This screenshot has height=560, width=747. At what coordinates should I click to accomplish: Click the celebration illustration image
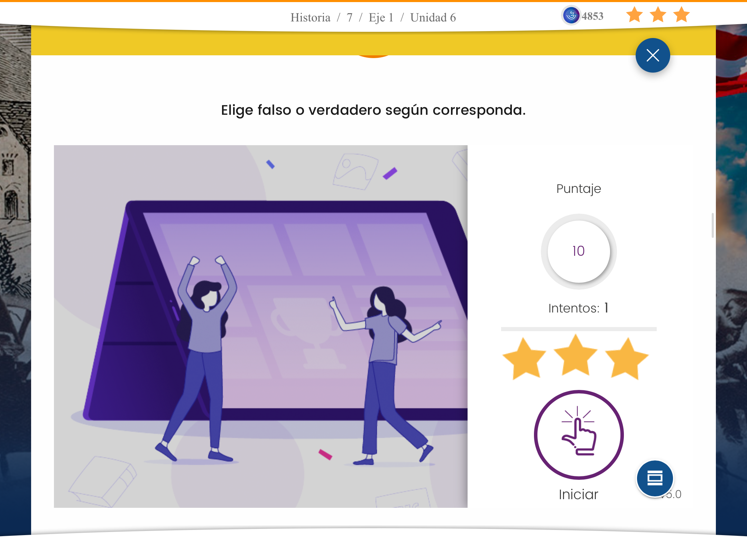click(261, 326)
